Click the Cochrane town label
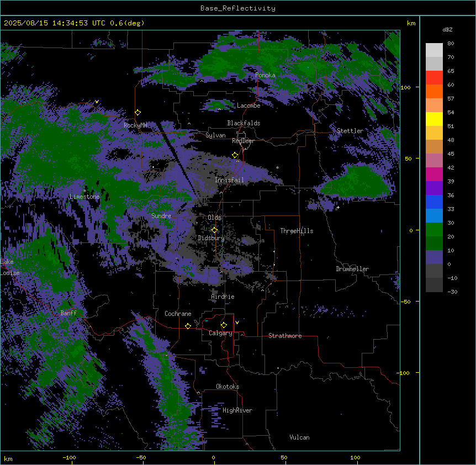Image resolution: width=476 pixels, height=465 pixels. click(178, 314)
